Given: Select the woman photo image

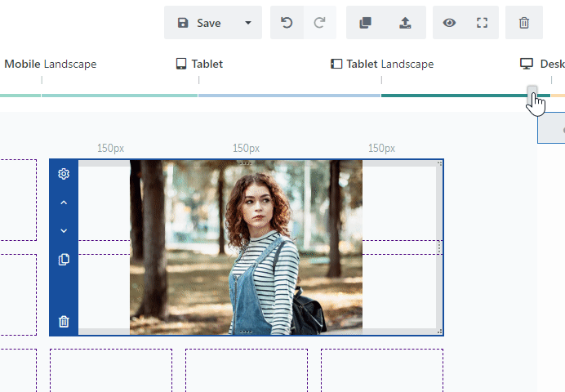Looking at the screenshot, I should tap(246, 247).
